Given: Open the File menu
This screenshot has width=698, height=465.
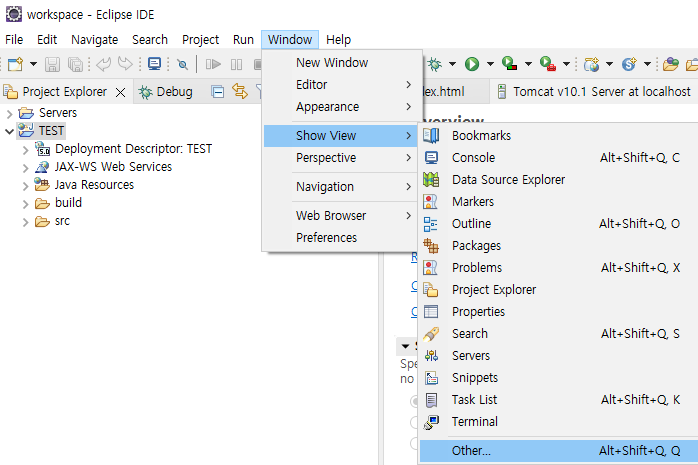Looking at the screenshot, I should pyautogui.click(x=14, y=40).
